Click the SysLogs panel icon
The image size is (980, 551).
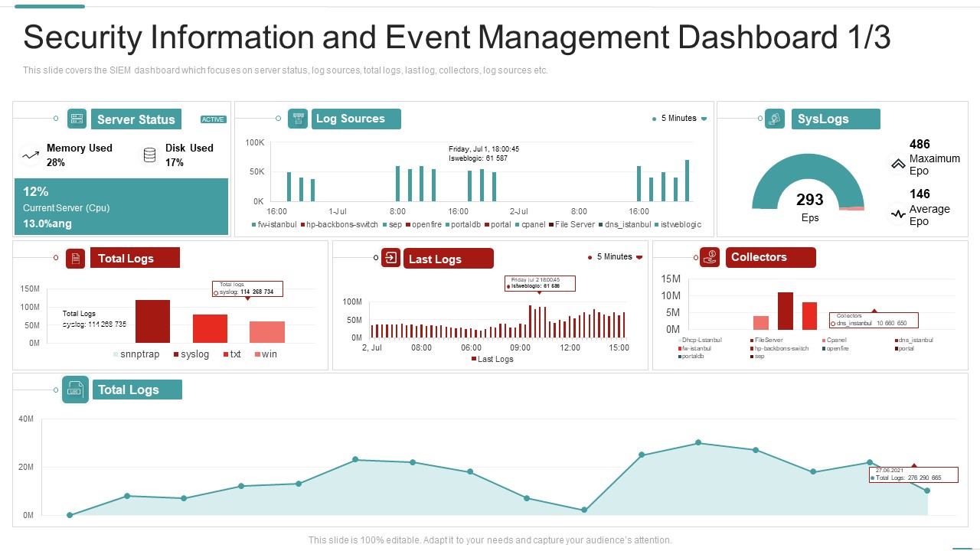(775, 119)
